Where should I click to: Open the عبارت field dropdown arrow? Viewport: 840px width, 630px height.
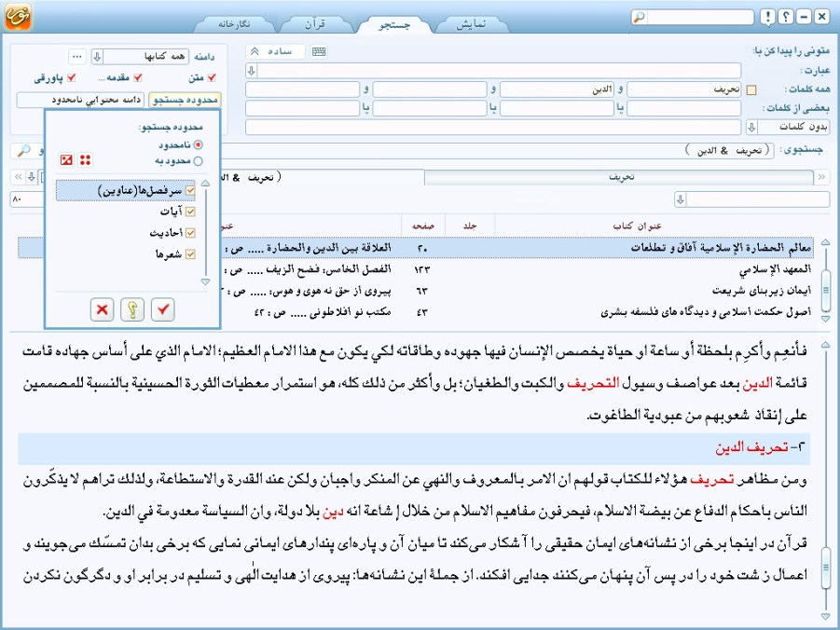click(x=252, y=70)
